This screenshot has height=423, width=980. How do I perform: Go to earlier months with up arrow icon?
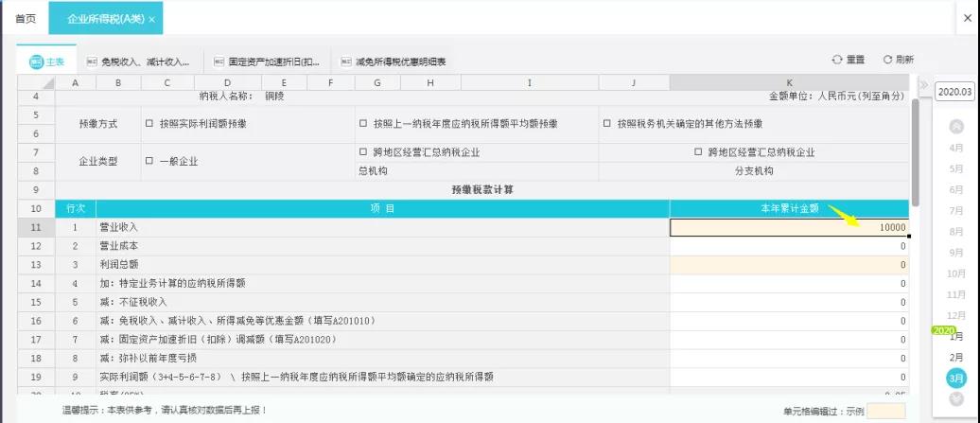[956, 126]
